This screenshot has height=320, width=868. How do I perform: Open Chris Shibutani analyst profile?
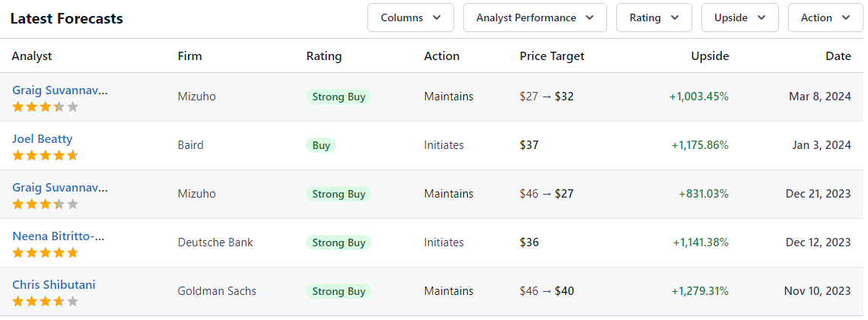coord(54,284)
